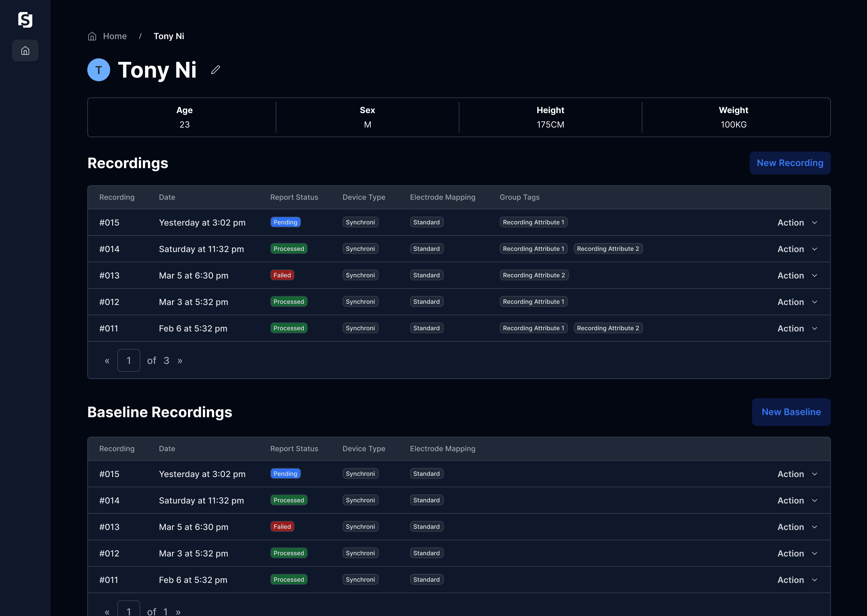867x616 pixels.
Task: Click the New Recording button
Action: 790,163
